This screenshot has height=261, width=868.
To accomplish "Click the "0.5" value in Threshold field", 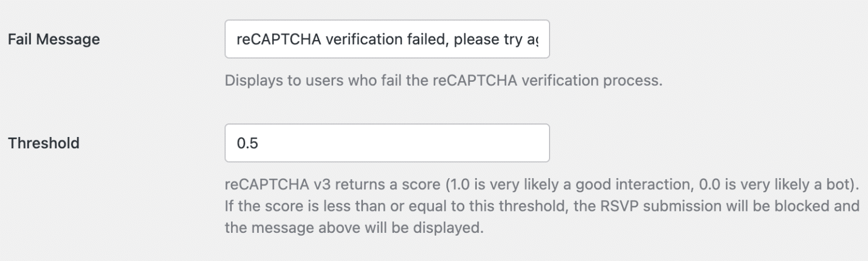I will tap(247, 143).
